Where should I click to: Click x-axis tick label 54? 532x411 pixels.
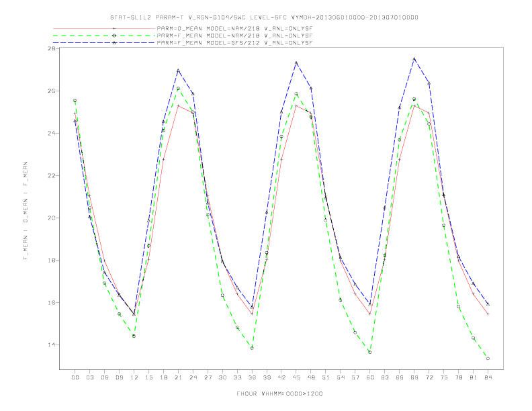[x=341, y=377]
